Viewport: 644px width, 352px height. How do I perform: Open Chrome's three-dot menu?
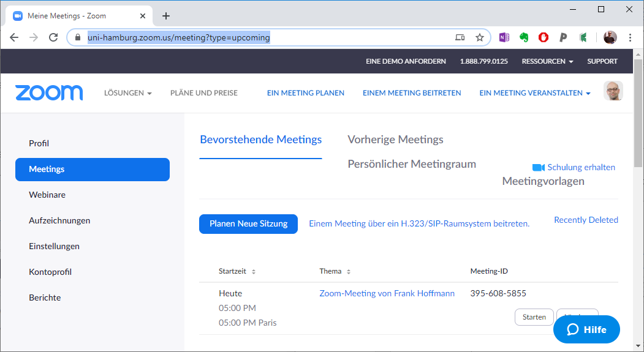point(630,37)
